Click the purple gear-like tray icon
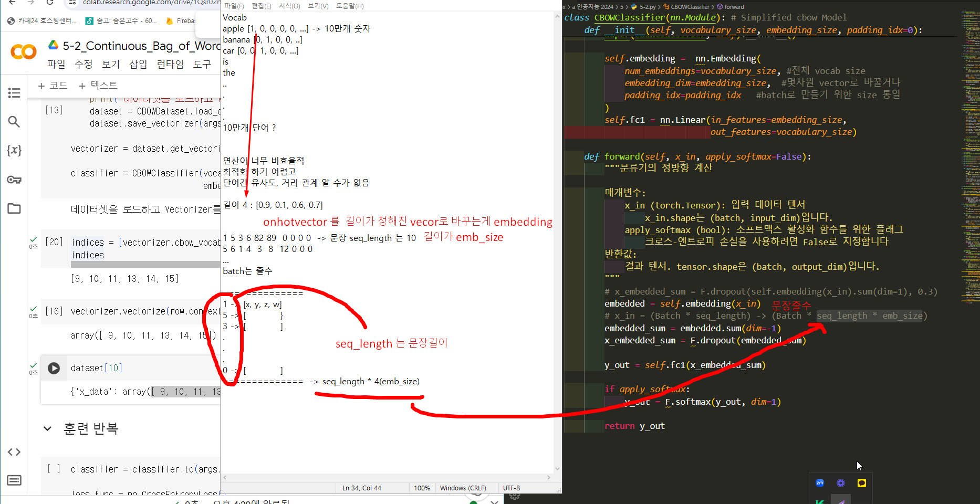This screenshot has width=980, height=504. point(841,483)
